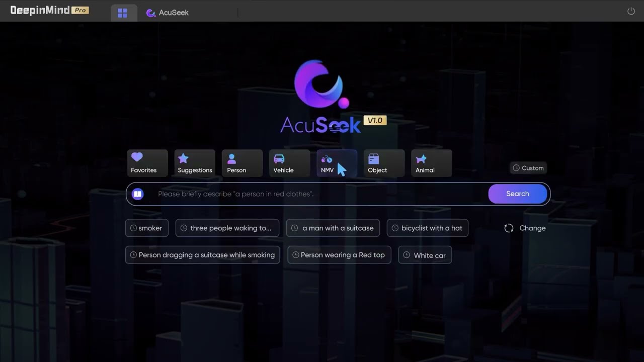Select the "White car" history chip
The image size is (644, 362).
click(425, 255)
